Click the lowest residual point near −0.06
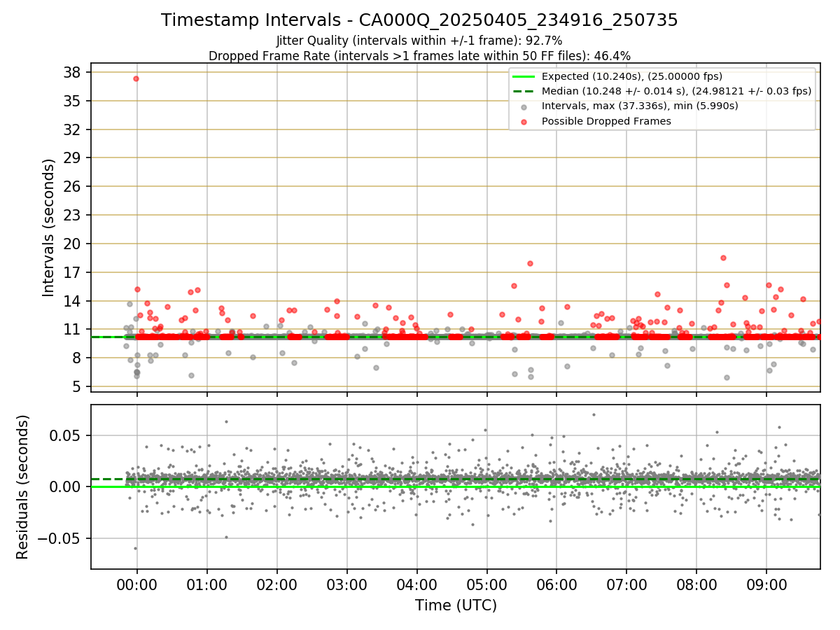 pos(135,548)
